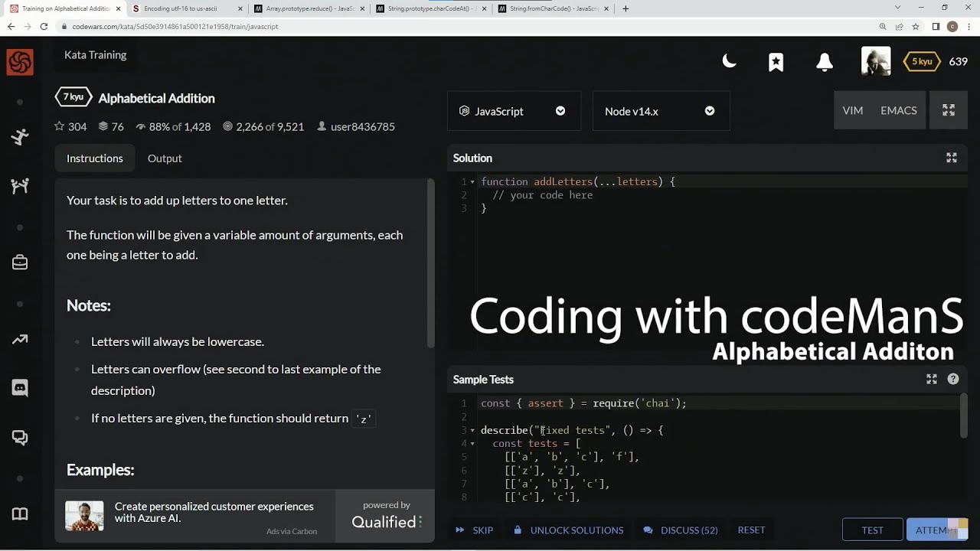Screen dimensions: 980x551
Task: Click the 304 stars rating
Action: [x=70, y=126]
